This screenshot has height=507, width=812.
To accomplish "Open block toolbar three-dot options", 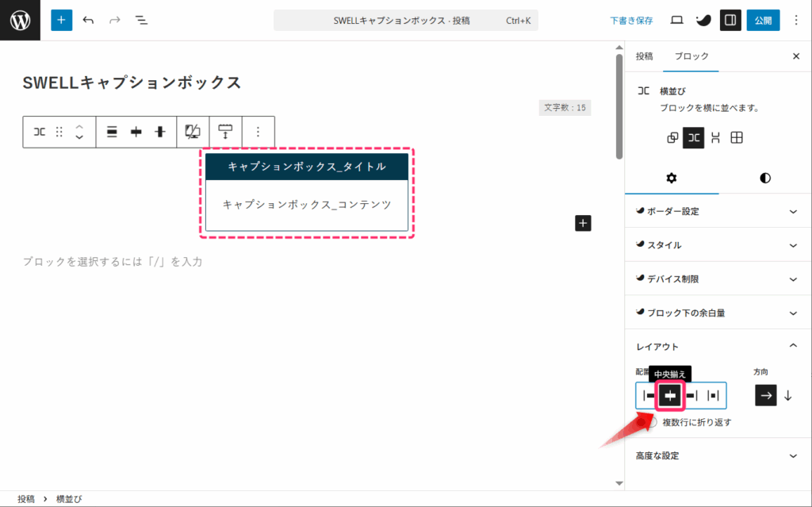I will click(x=258, y=132).
